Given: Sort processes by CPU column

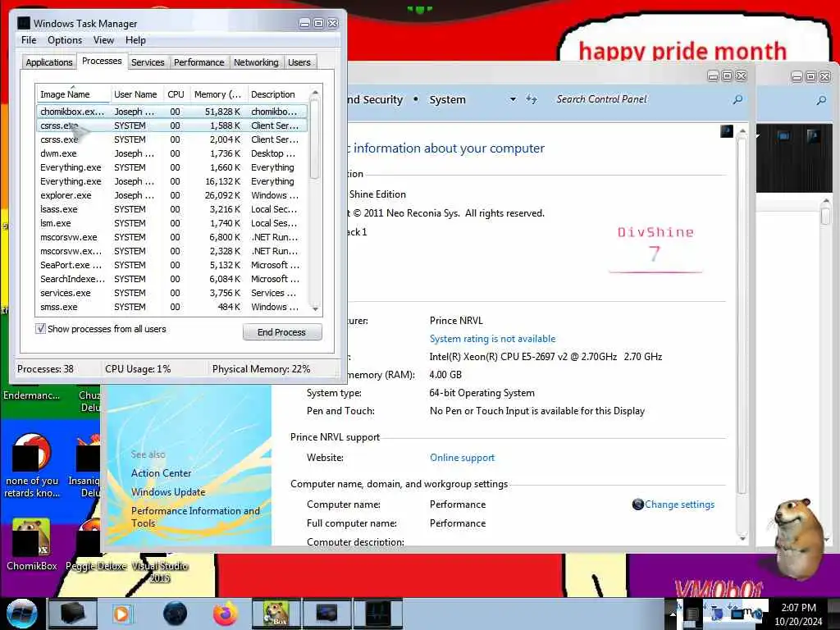Looking at the screenshot, I should click(x=176, y=94).
